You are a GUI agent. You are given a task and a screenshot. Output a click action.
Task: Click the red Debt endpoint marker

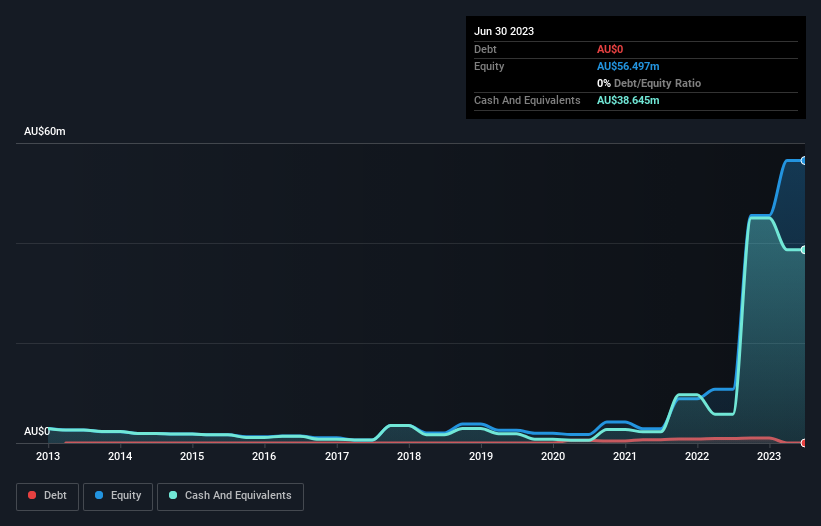pyautogui.click(x=804, y=443)
